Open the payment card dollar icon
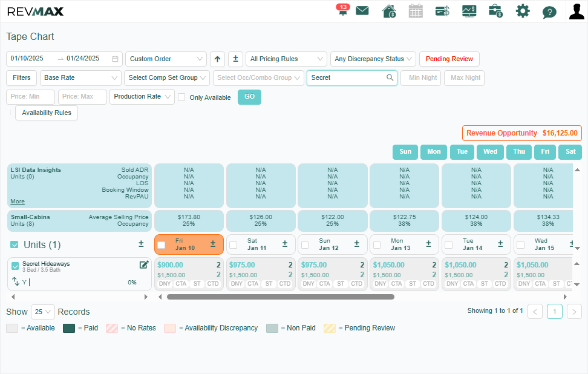 click(x=442, y=11)
